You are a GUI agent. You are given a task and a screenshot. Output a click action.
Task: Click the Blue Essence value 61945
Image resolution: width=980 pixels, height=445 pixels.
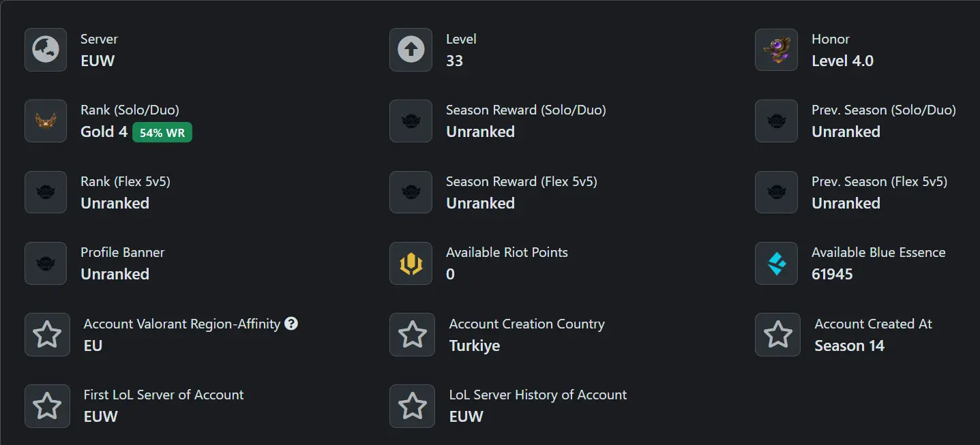[x=832, y=275]
